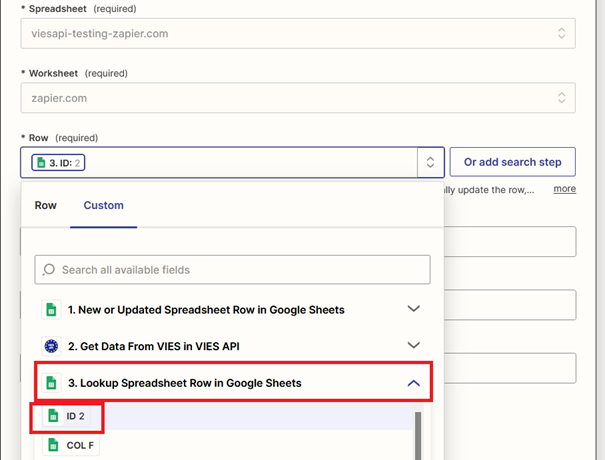Click the sheet icon next to ID 2
This screenshot has height=460, width=605.
click(x=53, y=416)
